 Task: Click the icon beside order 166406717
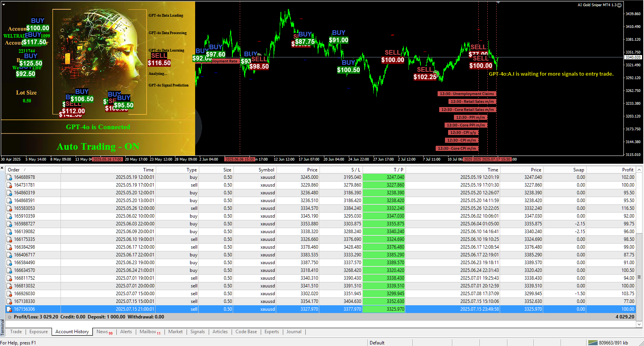click(x=9, y=255)
